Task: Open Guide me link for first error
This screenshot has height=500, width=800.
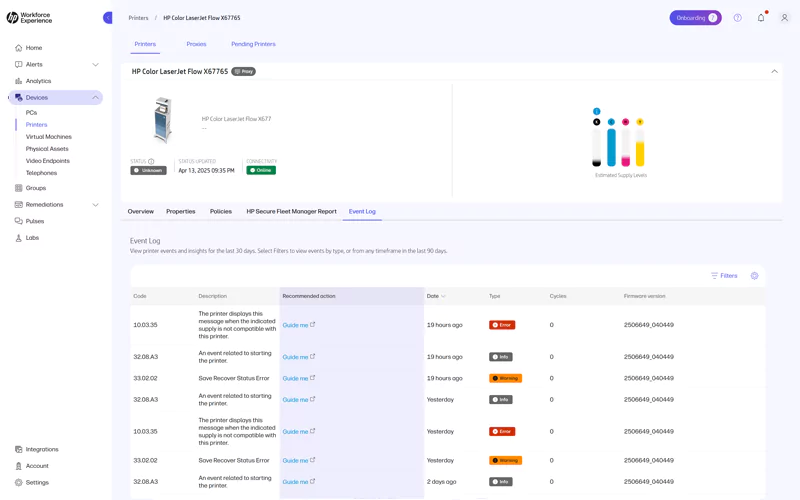Action: point(298,325)
